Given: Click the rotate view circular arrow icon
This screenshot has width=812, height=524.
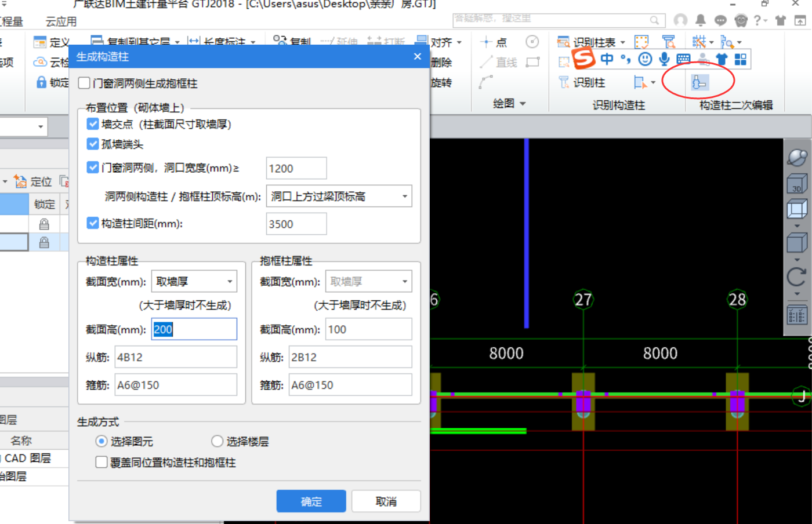Looking at the screenshot, I should (x=797, y=277).
